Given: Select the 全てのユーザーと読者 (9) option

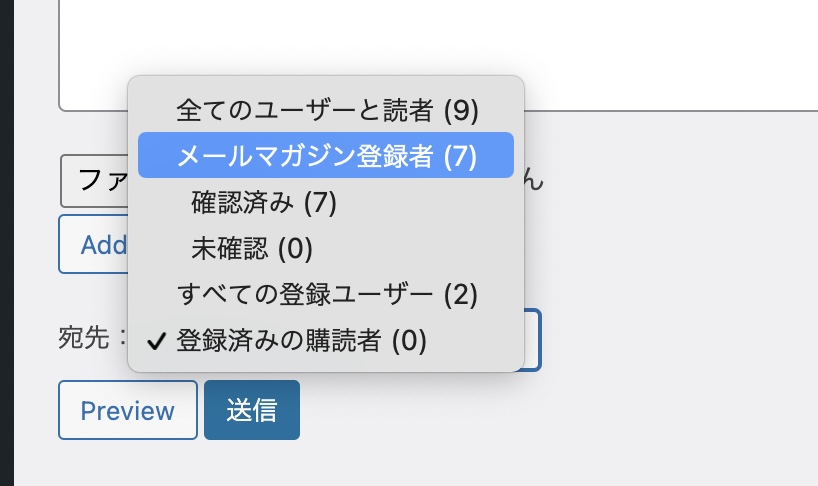Looking at the screenshot, I should click(x=326, y=109).
